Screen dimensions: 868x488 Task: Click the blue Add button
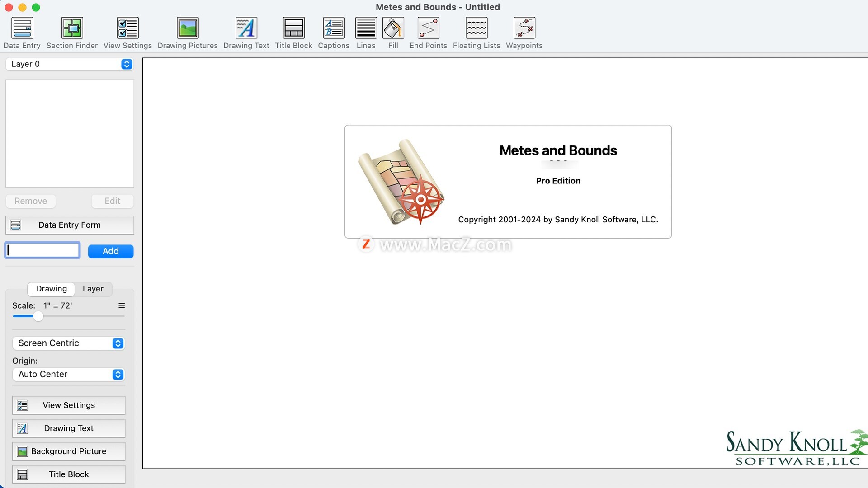pos(111,251)
